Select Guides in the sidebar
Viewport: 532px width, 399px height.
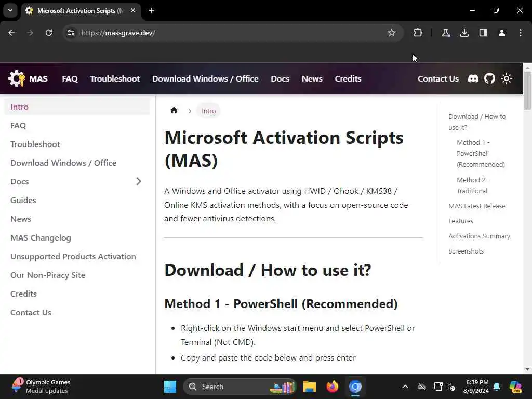[x=77, y=200]
